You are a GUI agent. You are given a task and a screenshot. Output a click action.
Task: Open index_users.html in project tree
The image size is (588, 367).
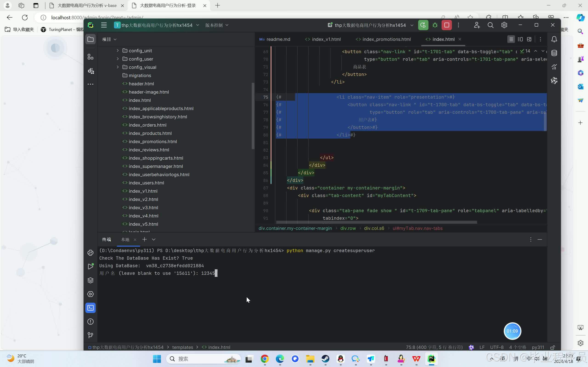146,183
